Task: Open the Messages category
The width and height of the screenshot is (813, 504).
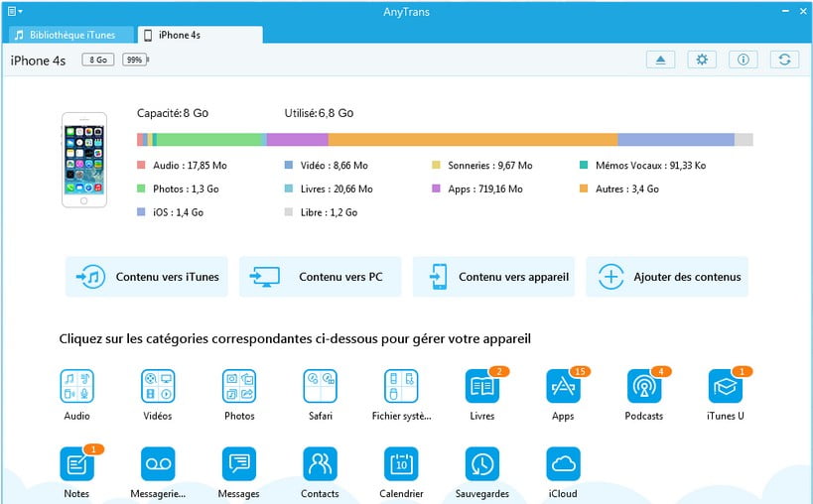Action: tap(239, 464)
